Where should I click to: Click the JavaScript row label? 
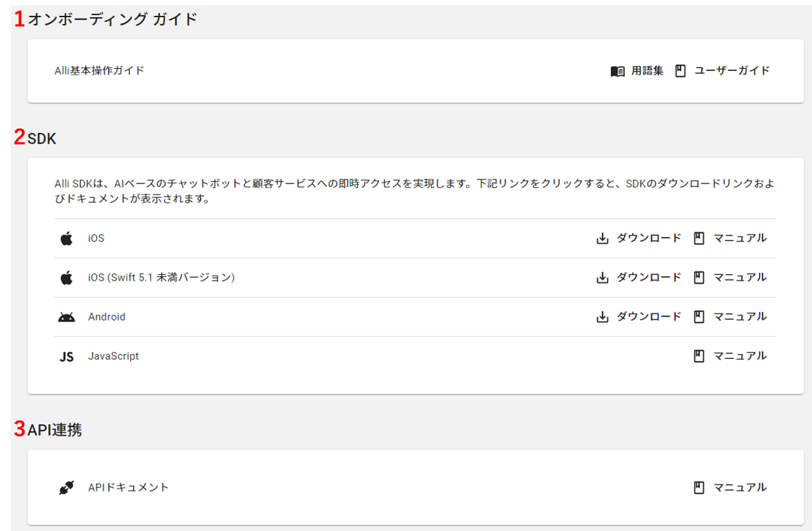(x=113, y=356)
